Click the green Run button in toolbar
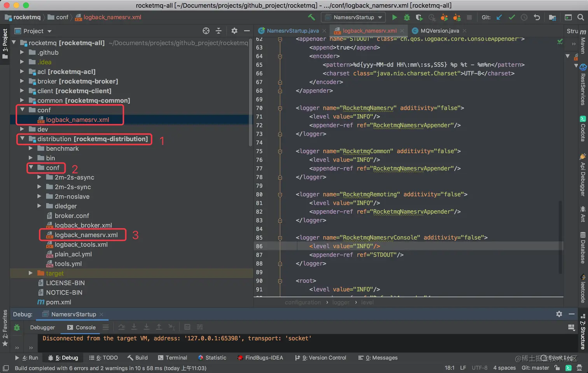The height and width of the screenshot is (373, 588). [x=394, y=17]
